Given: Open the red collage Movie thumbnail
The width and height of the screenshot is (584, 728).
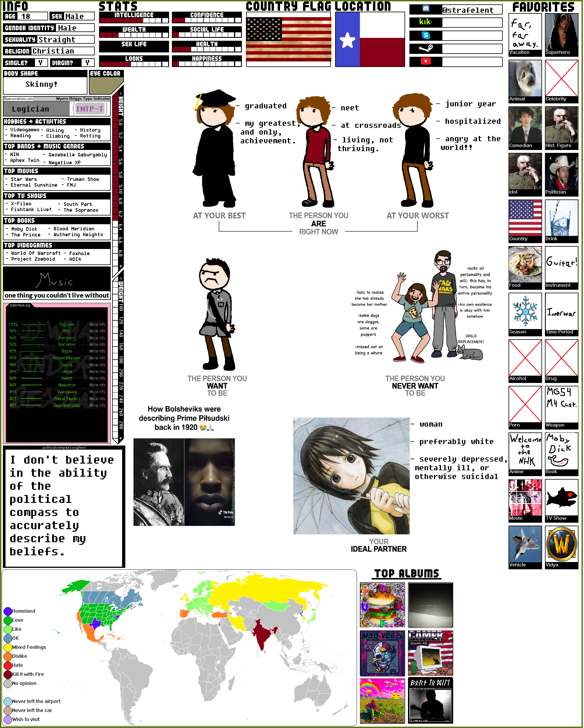Looking at the screenshot, I should point(525,497).
